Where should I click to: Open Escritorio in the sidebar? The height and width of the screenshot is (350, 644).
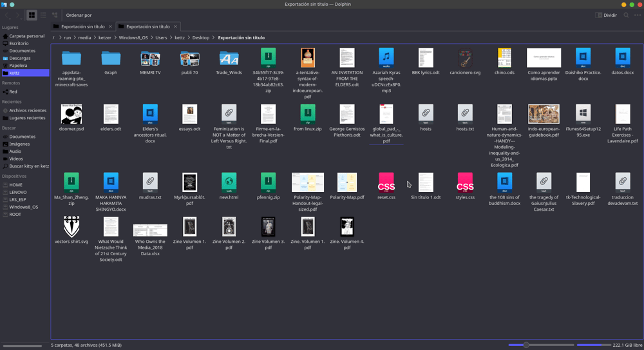pos(24,43)
